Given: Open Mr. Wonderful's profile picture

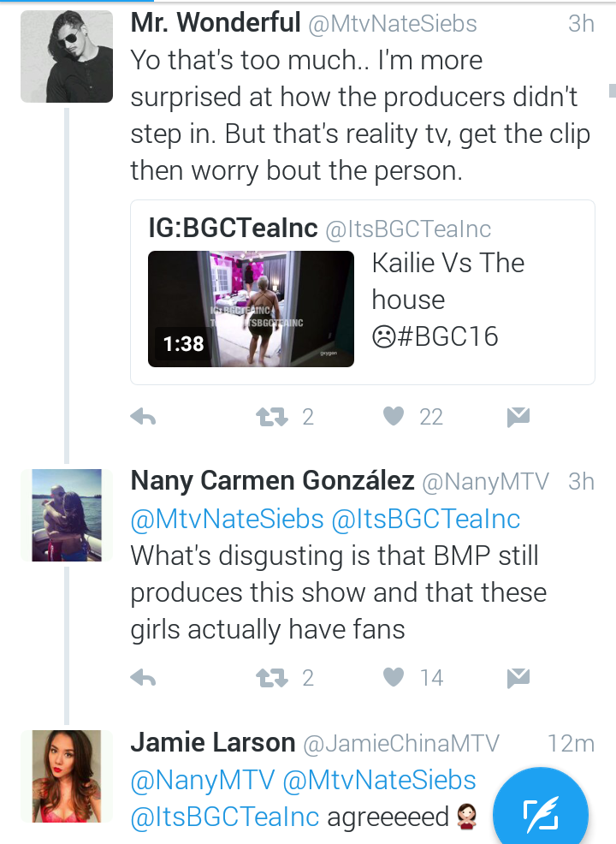Looking at the screenshot, I should 67,56.
